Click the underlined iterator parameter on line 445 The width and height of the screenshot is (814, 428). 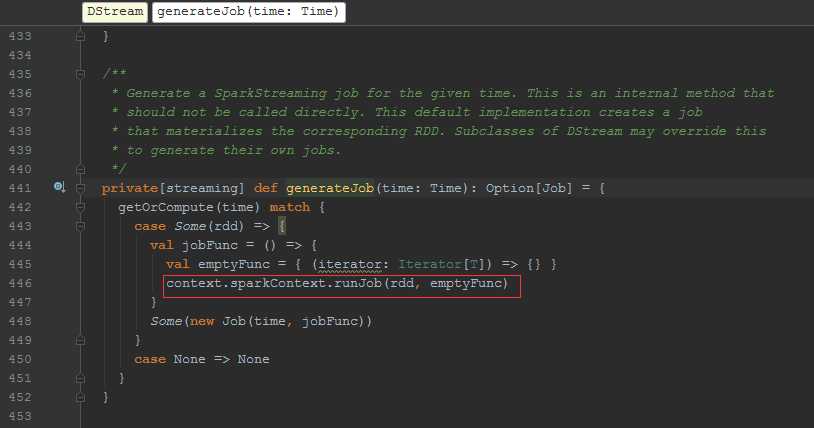click(350, 264)
